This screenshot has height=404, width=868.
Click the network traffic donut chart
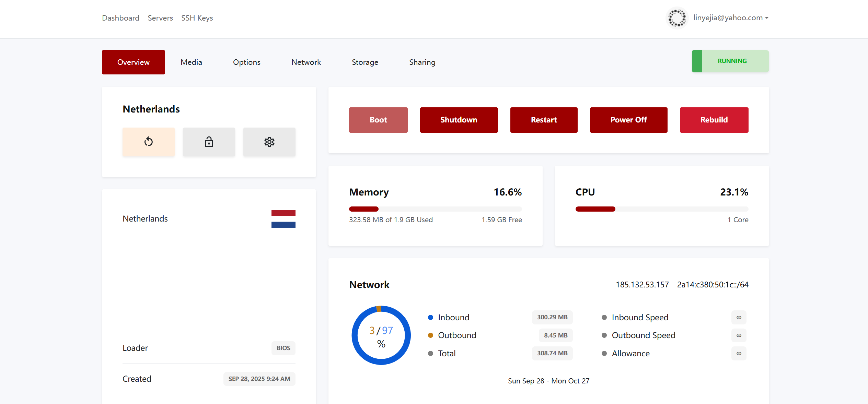pos(381,335)
